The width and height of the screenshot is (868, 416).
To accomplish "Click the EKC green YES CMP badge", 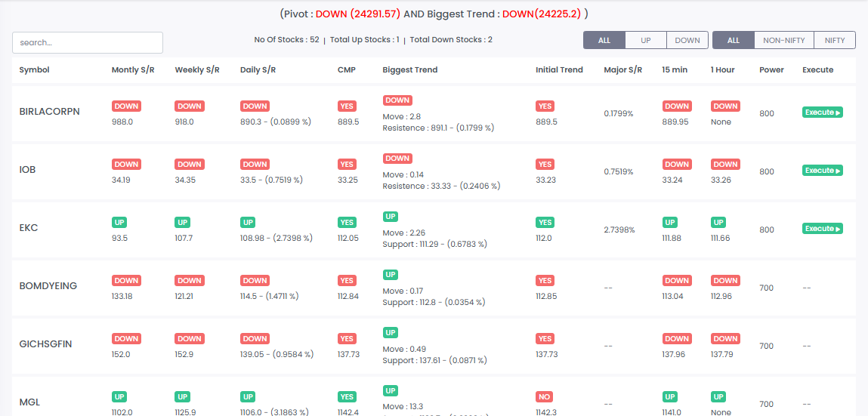I will tap(347, 223).
